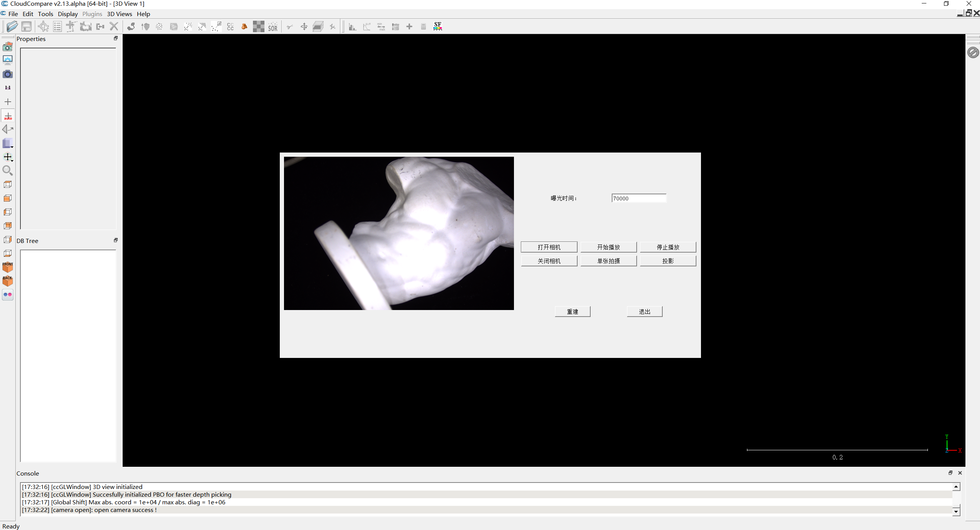The width and height of the screenshot is (980, 530).
Task: Click the Open file folder icon
Action: (12, 26)
